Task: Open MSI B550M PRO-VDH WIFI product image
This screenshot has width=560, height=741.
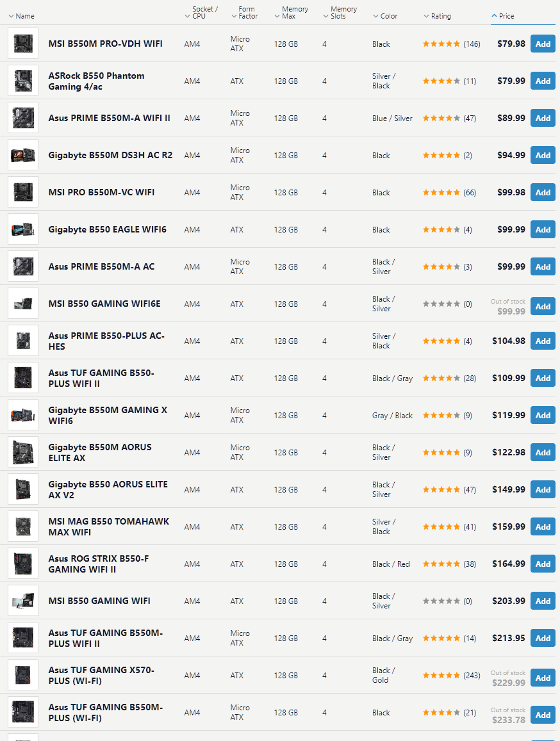Action: [23, 44]
